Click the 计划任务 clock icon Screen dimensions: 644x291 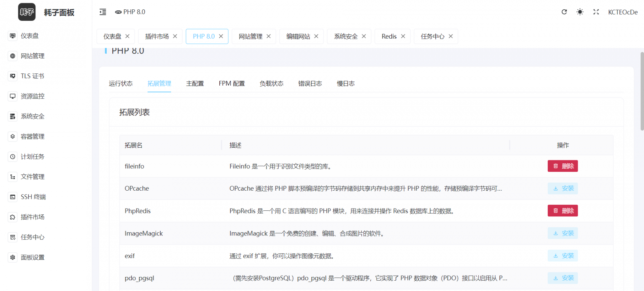[x=13, y=157]
